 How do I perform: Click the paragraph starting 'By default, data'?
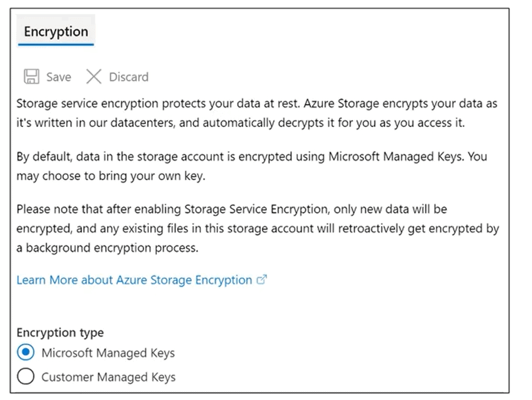tap(251, 165)
